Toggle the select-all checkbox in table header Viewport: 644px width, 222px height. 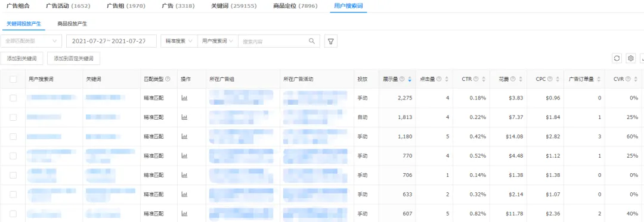(13, 79)
